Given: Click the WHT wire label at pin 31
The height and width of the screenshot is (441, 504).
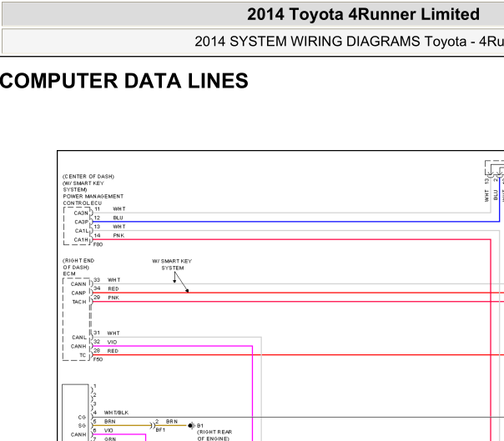Looking at the screenshot, I should pyautogui.click(x=113, y=333).
